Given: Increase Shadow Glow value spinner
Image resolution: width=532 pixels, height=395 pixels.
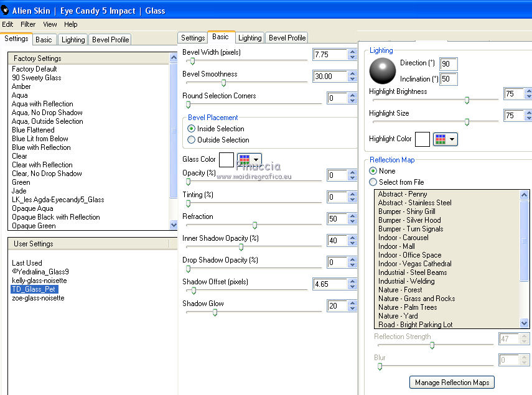Looking at the screenshot, I should coord(353,303).
